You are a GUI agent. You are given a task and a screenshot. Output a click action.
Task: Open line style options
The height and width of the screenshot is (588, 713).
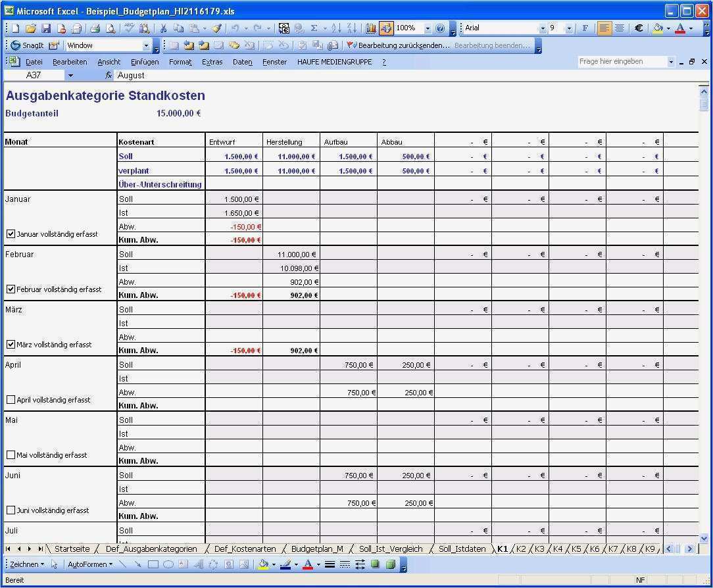click(330, 564)
